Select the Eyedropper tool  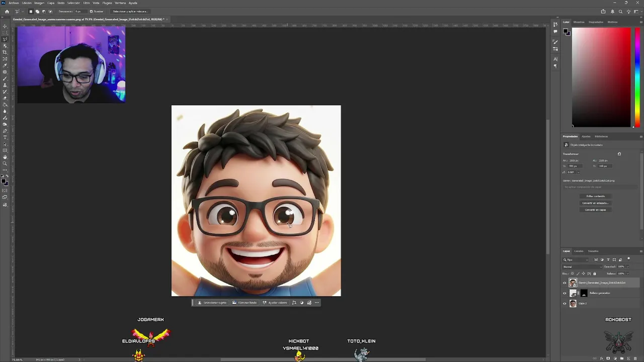tap(5, 65)
